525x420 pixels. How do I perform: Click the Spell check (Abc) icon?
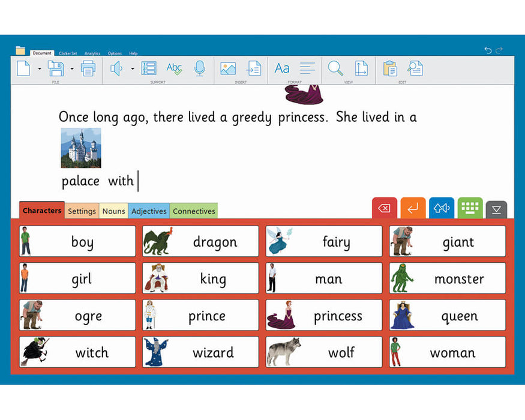pos(174,68)
